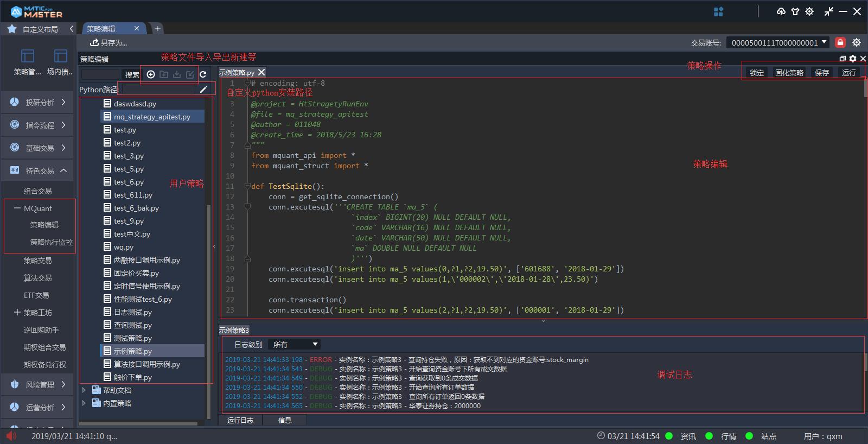The image size is (868, 444).
Task: Click the 搜索 button
Action: 132,75
